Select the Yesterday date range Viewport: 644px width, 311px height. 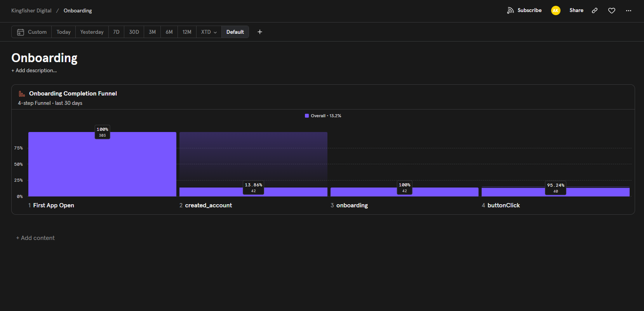pyautogui.click(x=92, y=32)
